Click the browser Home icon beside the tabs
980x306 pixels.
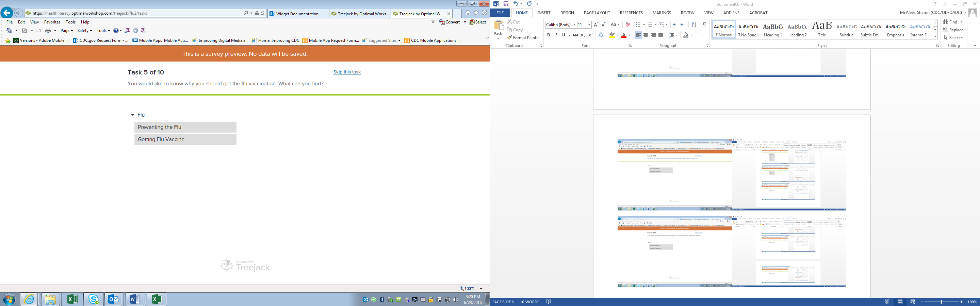[468, 13]
